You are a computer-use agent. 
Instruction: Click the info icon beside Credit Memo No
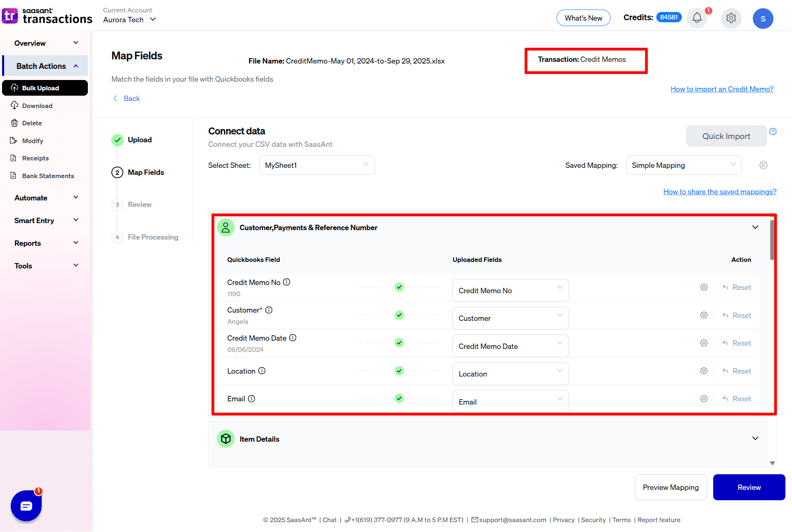tap(287, 282)
